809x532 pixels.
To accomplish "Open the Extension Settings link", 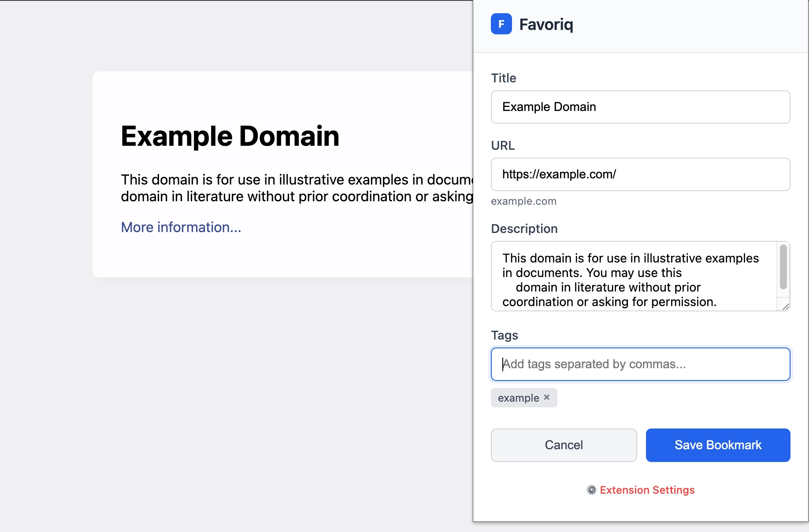I will coord(647,490).
